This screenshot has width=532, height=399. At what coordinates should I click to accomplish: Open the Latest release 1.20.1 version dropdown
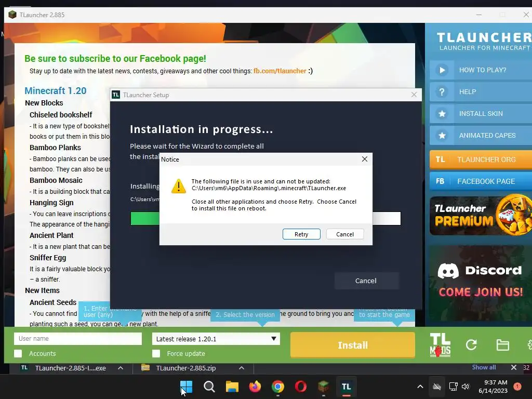(x=216, y=339)
